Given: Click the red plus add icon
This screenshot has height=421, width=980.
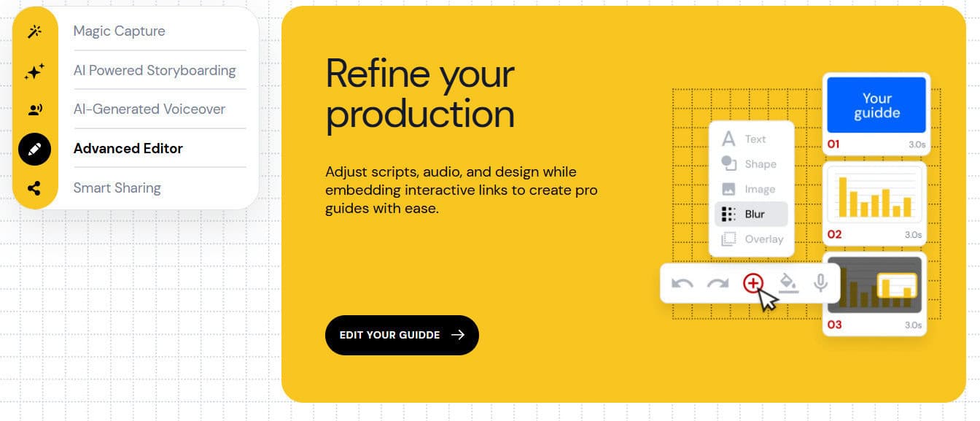Looking at the screenshot, I should click(753, 282).
